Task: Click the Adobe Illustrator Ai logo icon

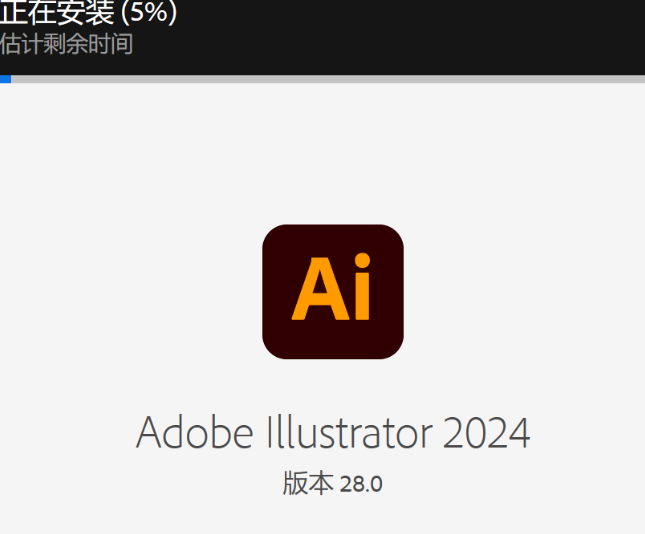Action: tap(333, 291)
